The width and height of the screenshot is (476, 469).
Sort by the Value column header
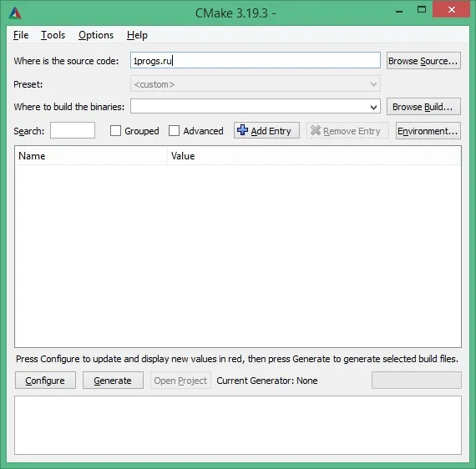coord(314,156)
